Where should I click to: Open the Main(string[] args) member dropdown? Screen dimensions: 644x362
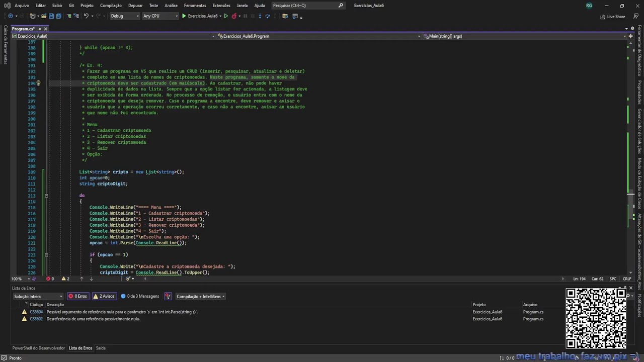[x=525, y=36]
